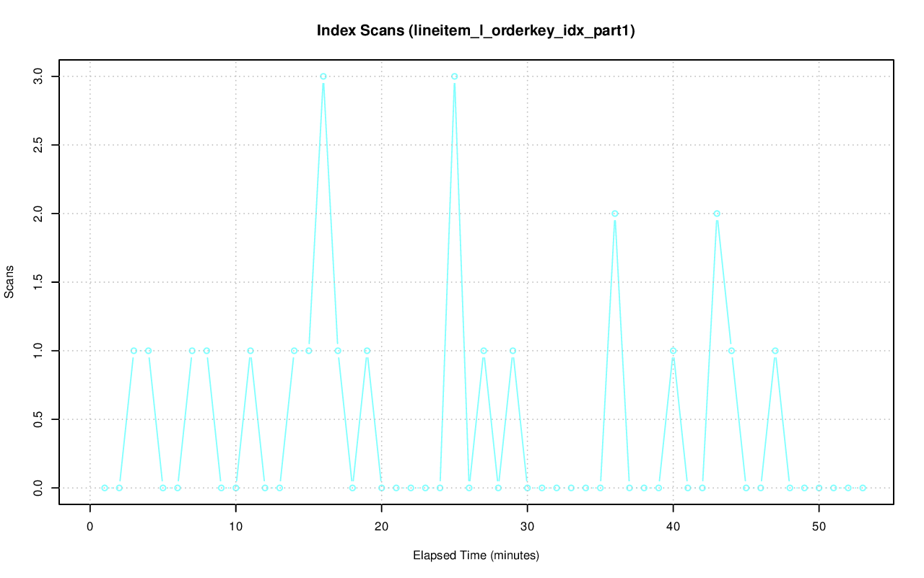Click the chart title Index Scans text
Viewport: 924px width, 578px height.
476,31
